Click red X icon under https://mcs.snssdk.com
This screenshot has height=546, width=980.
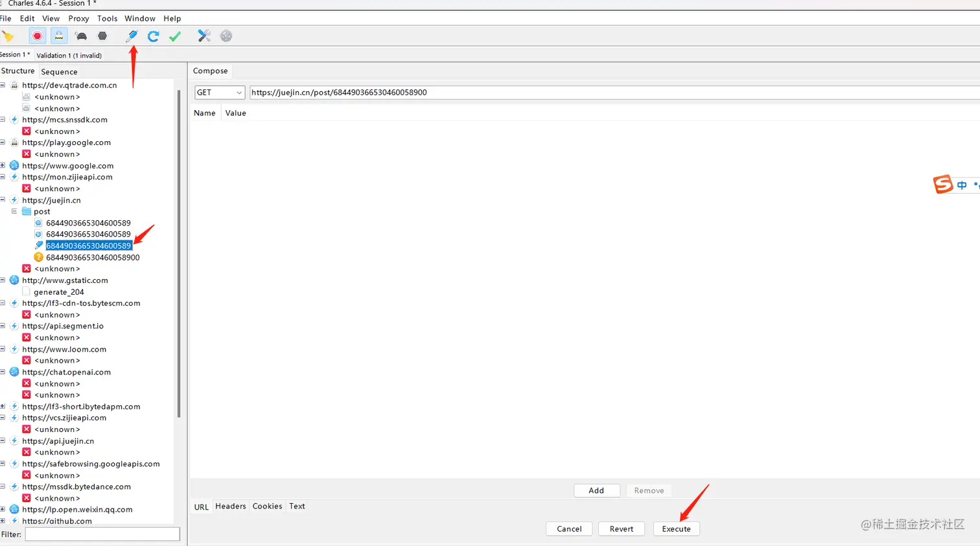[27, 131]
